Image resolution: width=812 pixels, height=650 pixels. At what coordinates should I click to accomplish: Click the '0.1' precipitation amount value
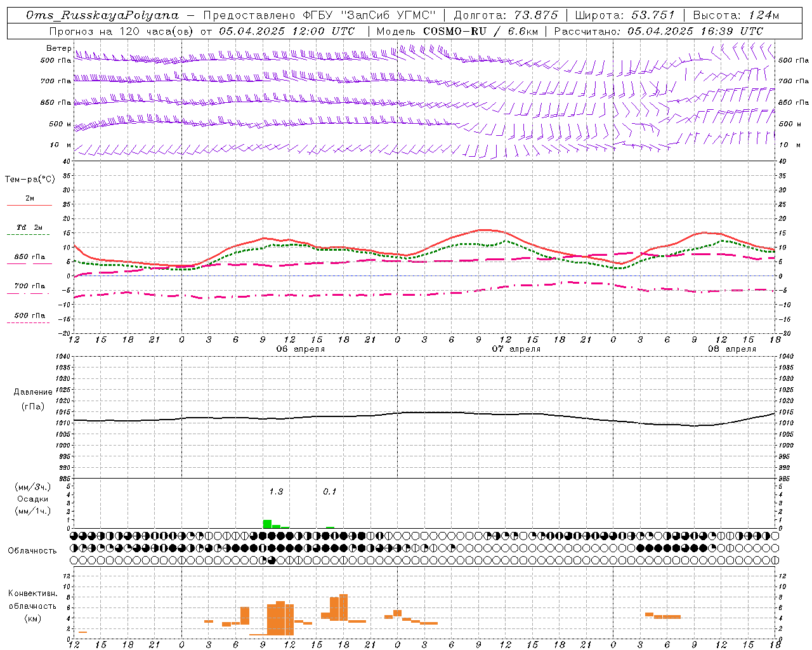[x=329, y=491]
